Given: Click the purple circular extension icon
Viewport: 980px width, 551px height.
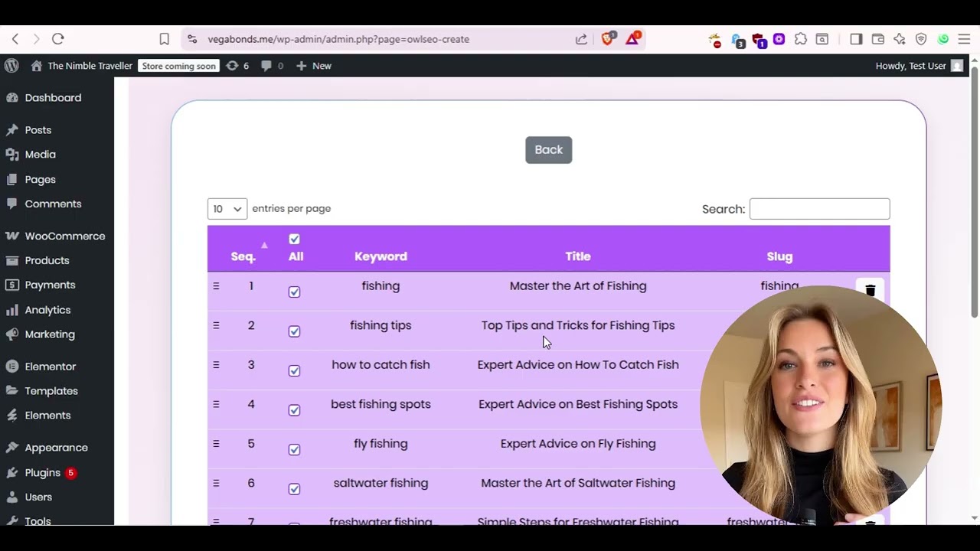Looking at the screenshot, I should (779, 39).
